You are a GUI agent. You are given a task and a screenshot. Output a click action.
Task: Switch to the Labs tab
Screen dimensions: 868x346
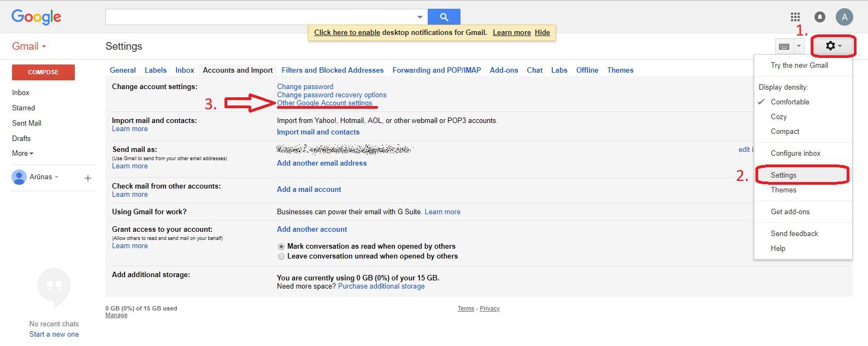coord(559,71)
